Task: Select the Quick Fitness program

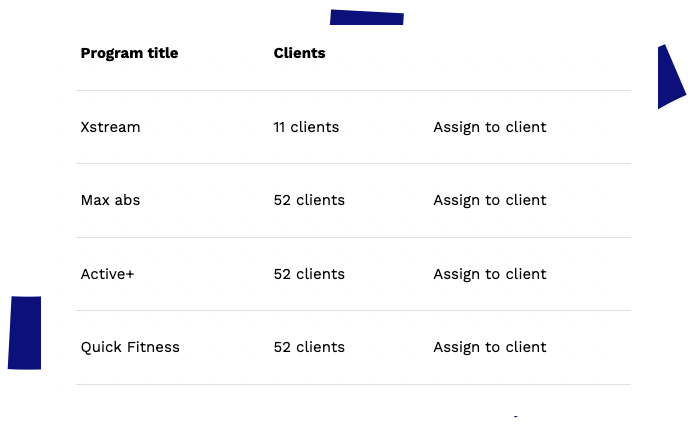Action: (x=130, y=347)
